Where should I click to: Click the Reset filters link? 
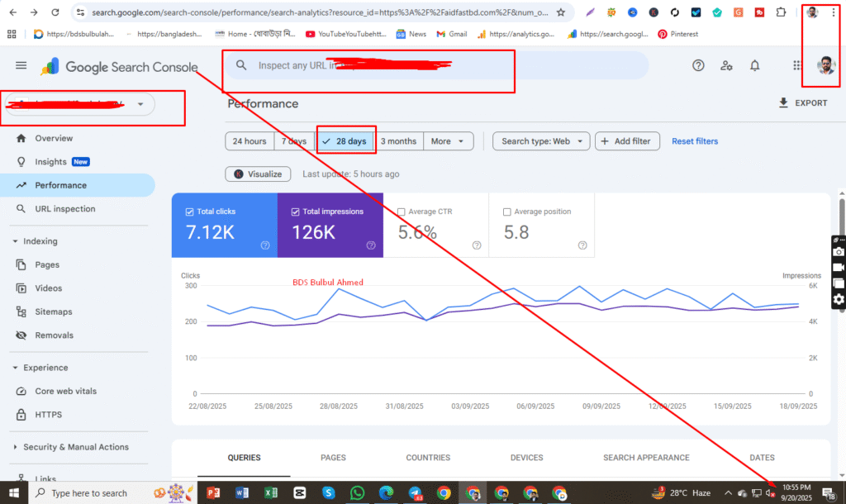694,141
